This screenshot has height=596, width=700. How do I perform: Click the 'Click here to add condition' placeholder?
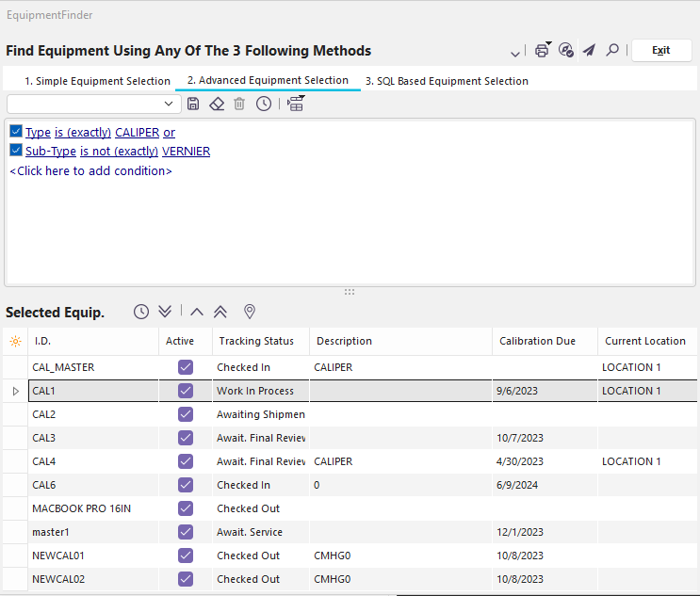90,171
